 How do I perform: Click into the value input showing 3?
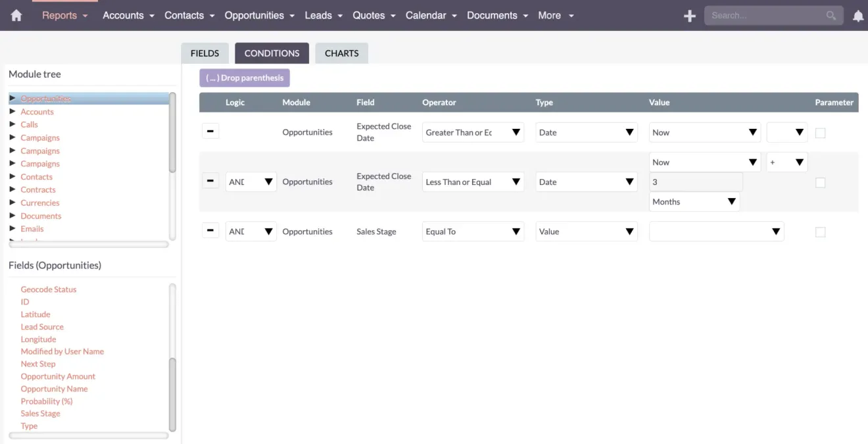point(696,182)
